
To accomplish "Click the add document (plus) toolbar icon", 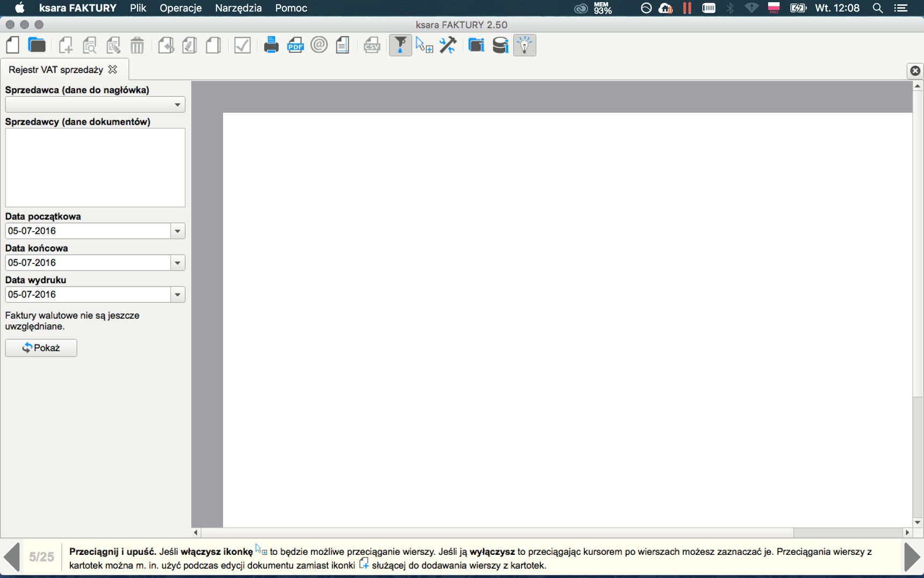I will click(66, 45).
